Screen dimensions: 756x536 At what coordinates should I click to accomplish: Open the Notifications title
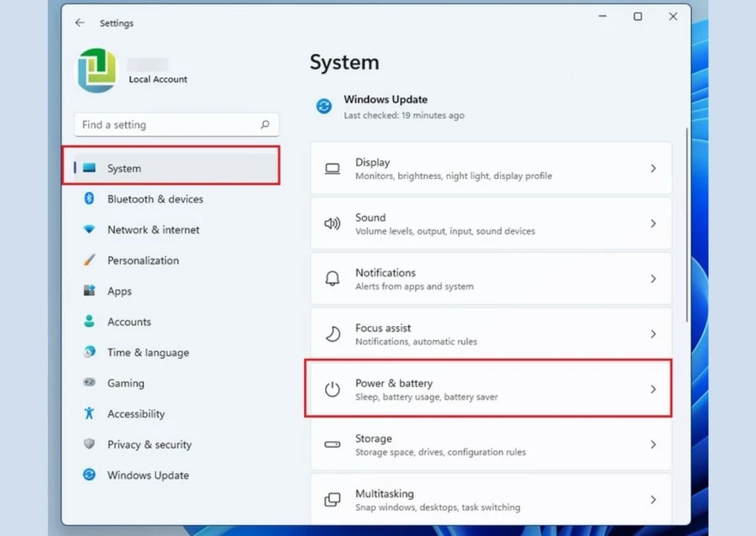(386, 273)
